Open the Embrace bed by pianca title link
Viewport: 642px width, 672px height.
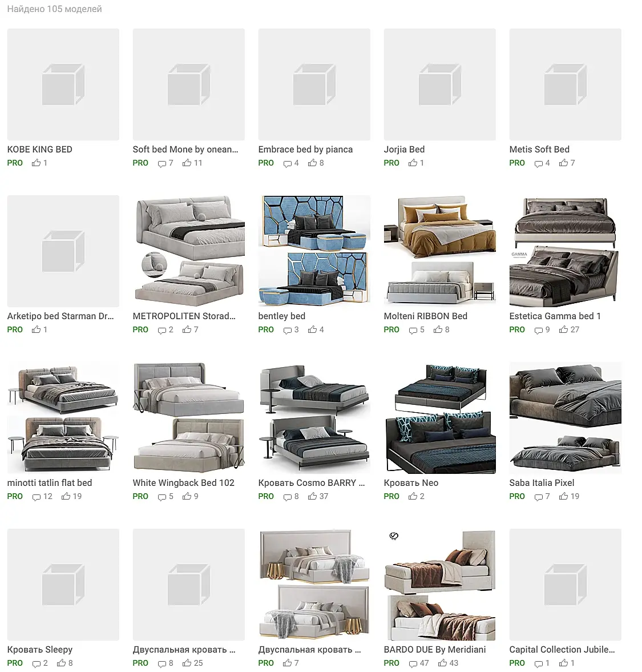[305, 150]
